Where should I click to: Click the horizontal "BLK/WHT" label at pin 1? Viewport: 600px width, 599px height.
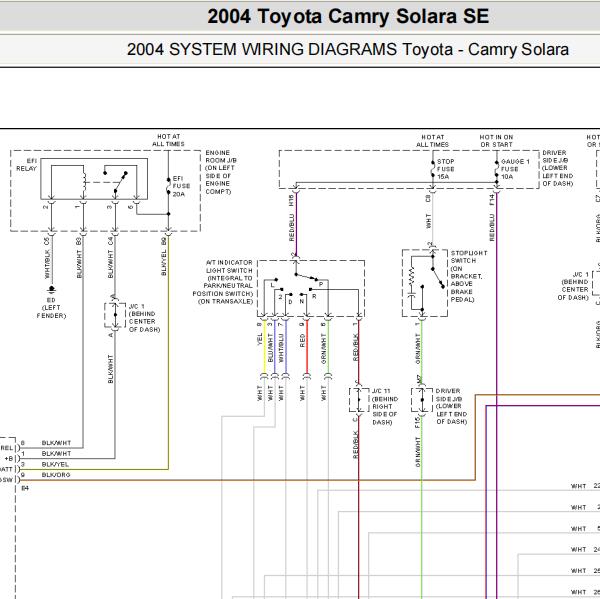56,454
